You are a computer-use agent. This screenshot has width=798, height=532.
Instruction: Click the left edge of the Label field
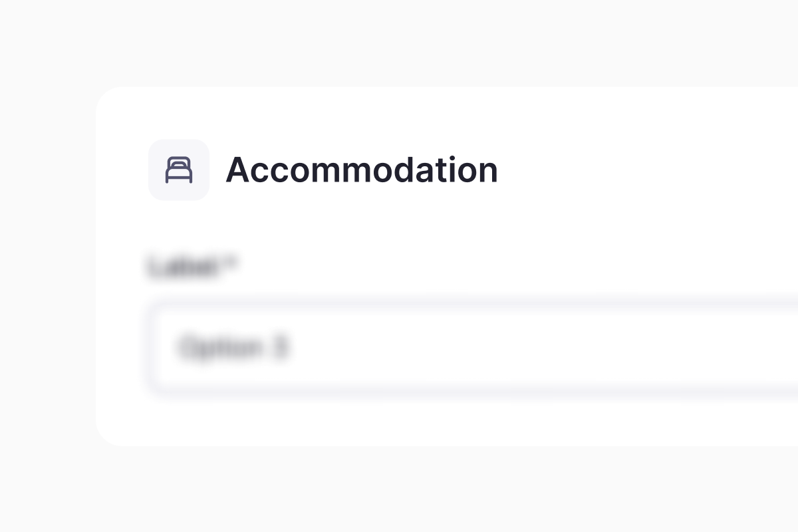point(154,348)
